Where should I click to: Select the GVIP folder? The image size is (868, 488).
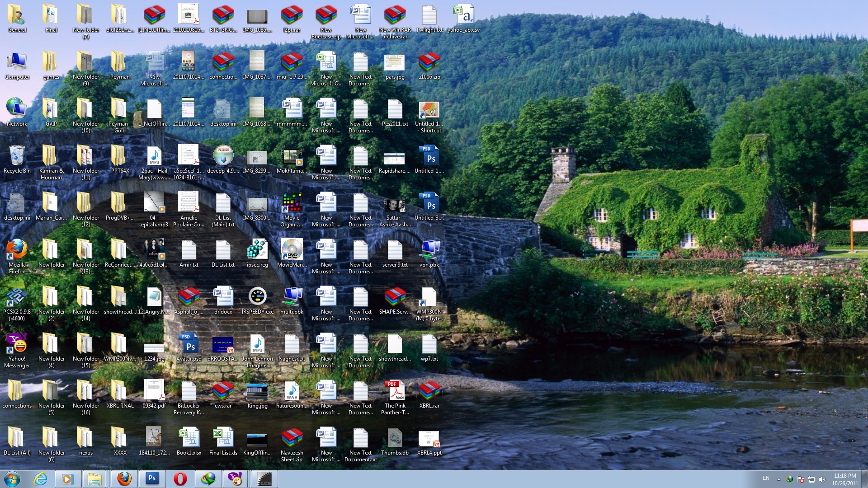(x=52, y=113)
